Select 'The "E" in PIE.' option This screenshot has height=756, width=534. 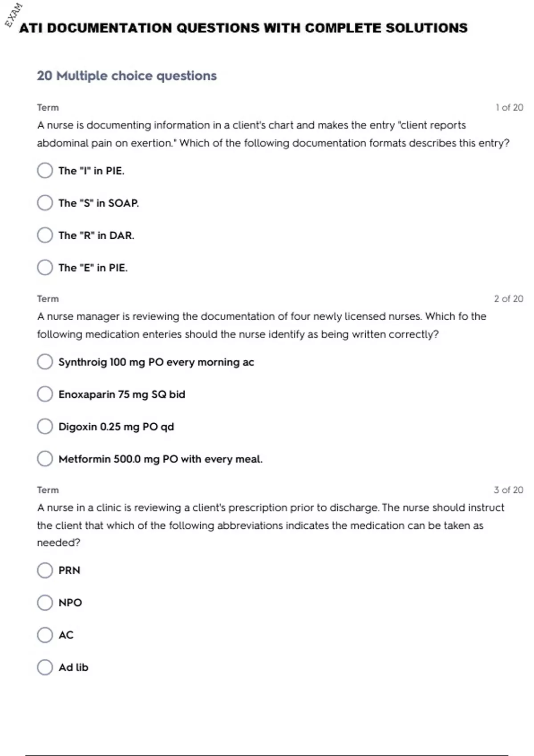pos(45,268)
